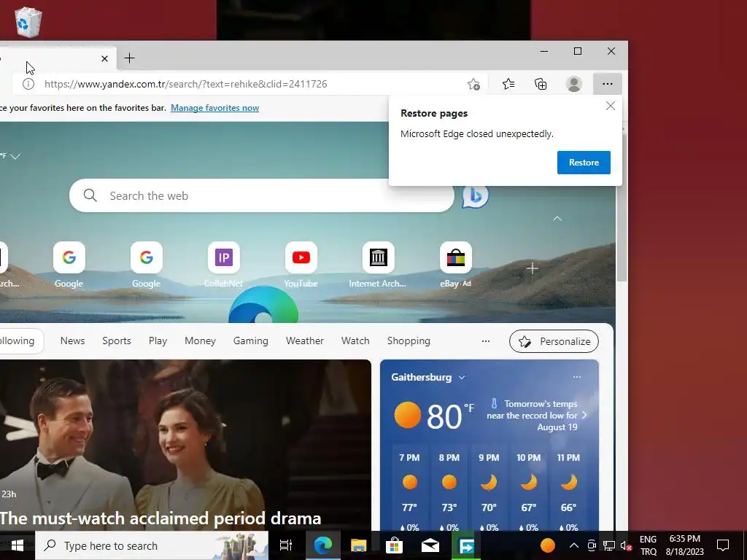Screen dimensions: 747x560
Task: Open weather card more options ellipsis
Action: click(x=577, y=377)
